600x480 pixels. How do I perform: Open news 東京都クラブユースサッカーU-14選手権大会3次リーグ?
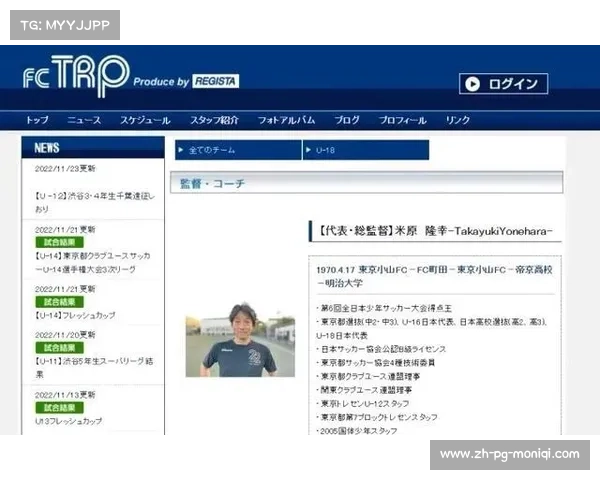(93, 263)
